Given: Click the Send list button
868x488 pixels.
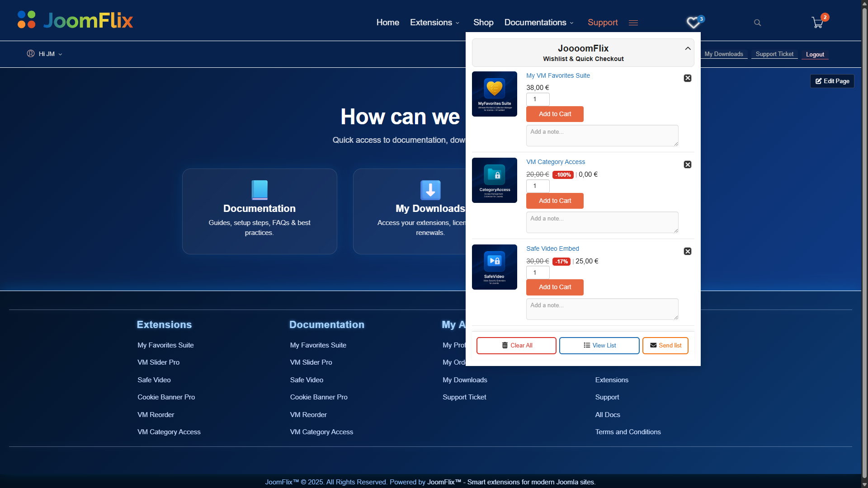Looking at the screenshot, I should coord(665,346).
